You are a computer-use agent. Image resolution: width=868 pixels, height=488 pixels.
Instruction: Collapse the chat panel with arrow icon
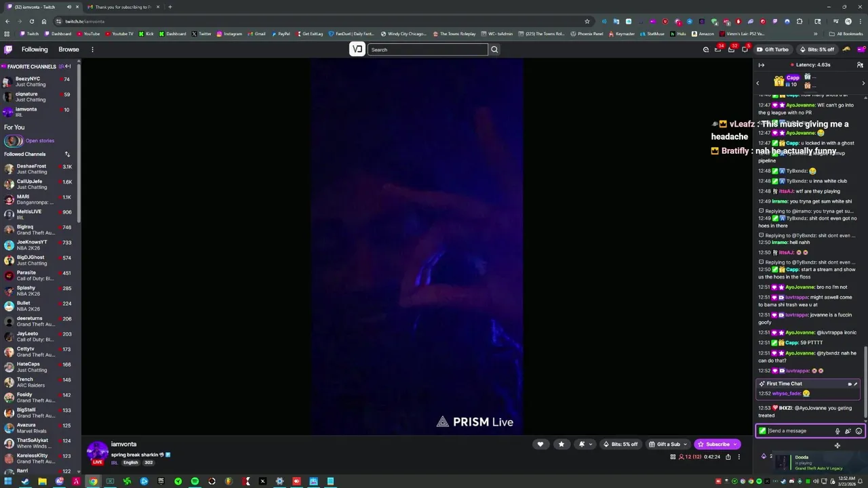761,65
